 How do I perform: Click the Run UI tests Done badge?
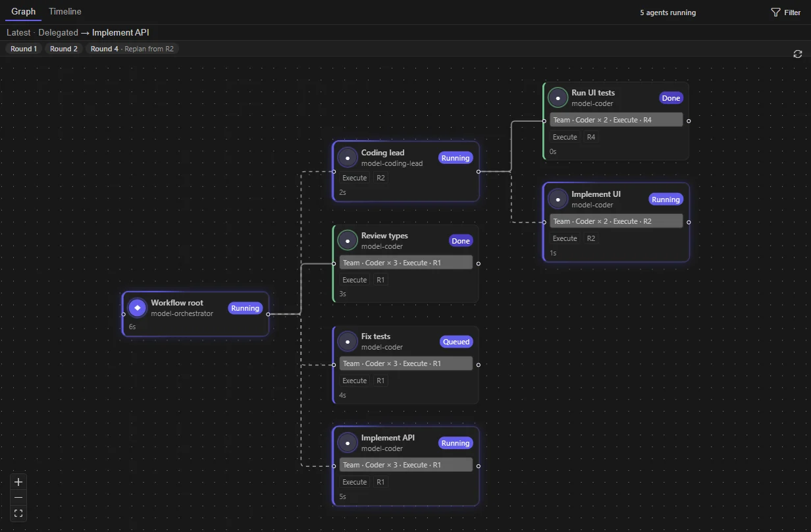pos(671,98)
